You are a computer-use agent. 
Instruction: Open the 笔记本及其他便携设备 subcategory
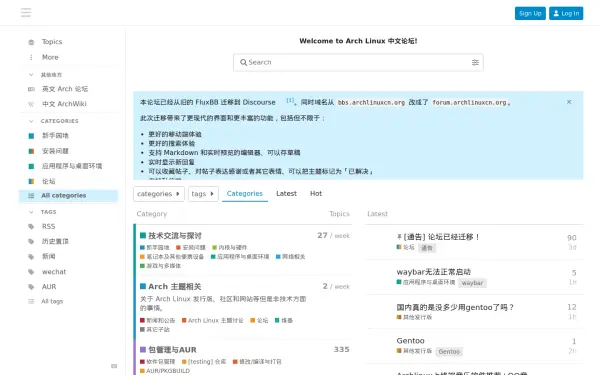coord(172,257)
